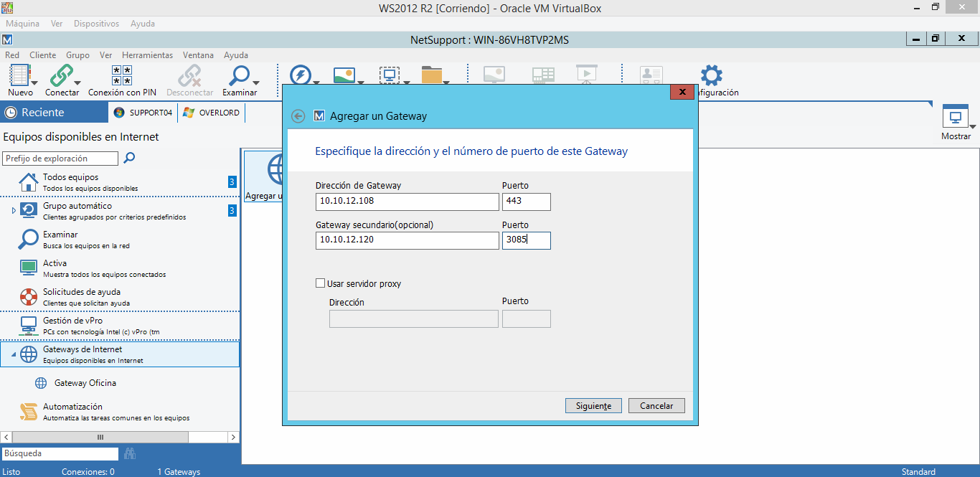The height and width of the screenshot is (477, 980).
Task: Select the Gateways de Internet item
Action: point(120,354)
